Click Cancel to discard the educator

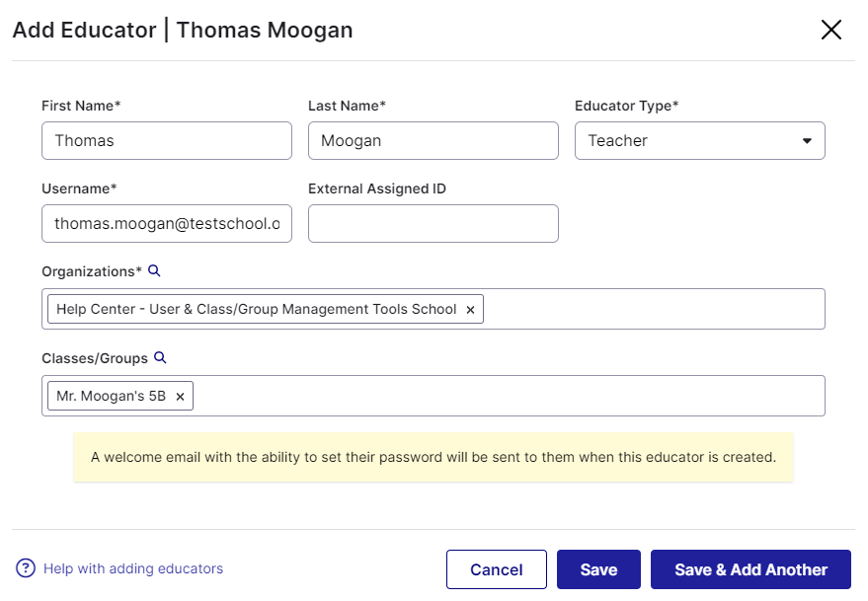click(x=496, y=568)
